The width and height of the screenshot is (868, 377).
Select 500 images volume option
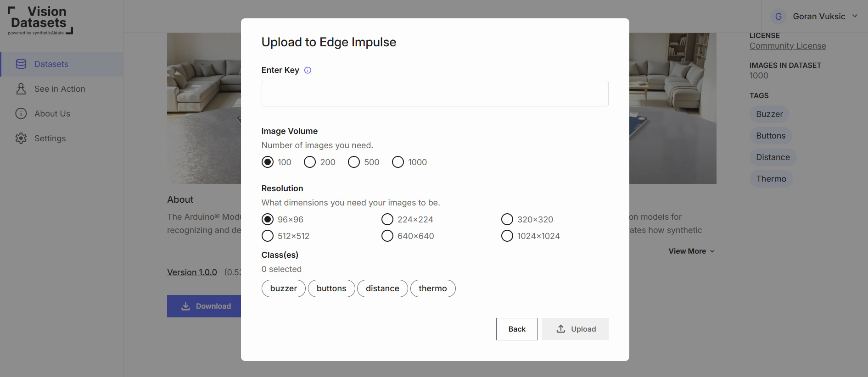354,162
